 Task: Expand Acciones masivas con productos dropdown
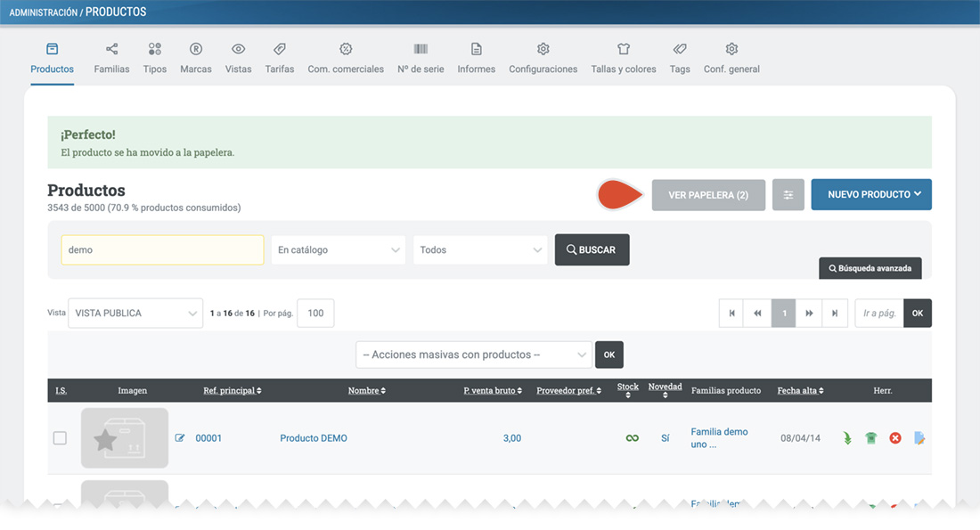click(x=474, y=355)
